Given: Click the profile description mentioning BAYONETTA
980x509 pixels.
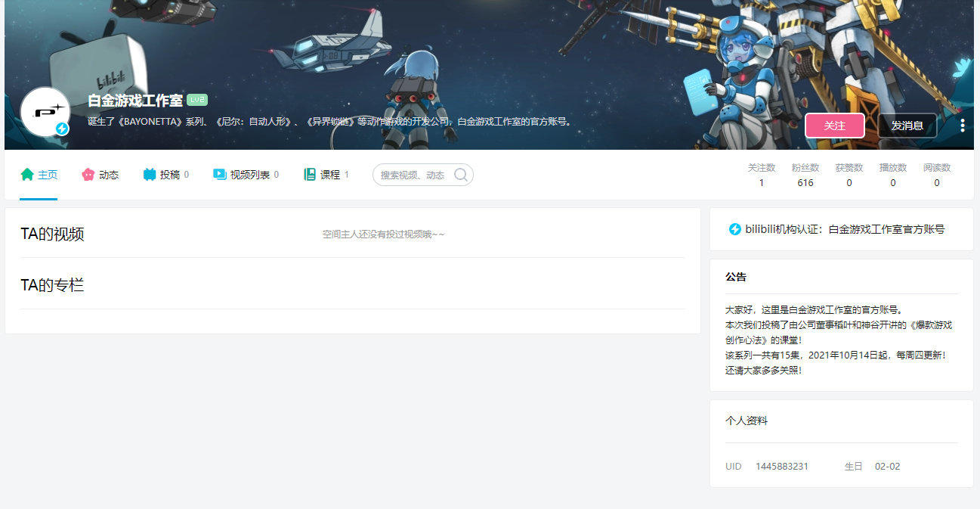Looking at the screenshot, I should [330, 121].
